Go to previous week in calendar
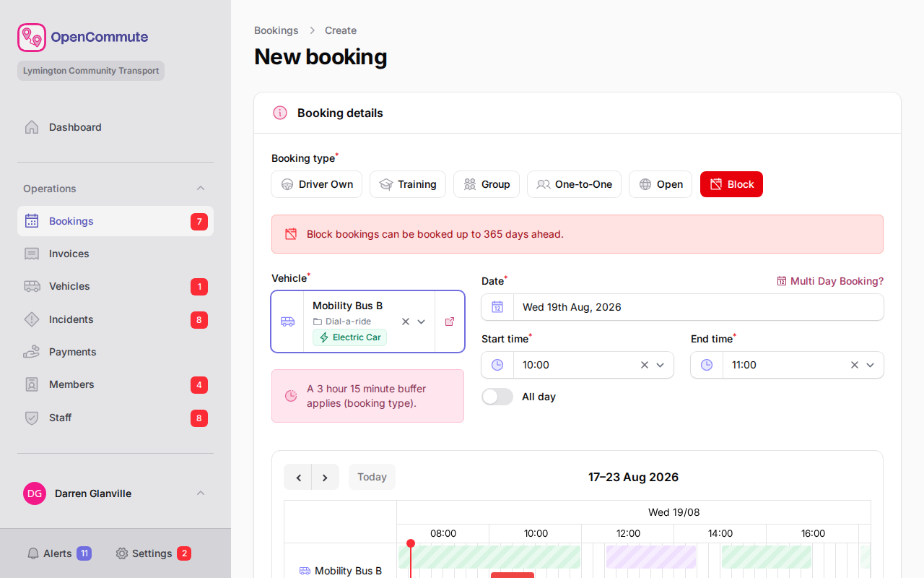 [298, 477]
